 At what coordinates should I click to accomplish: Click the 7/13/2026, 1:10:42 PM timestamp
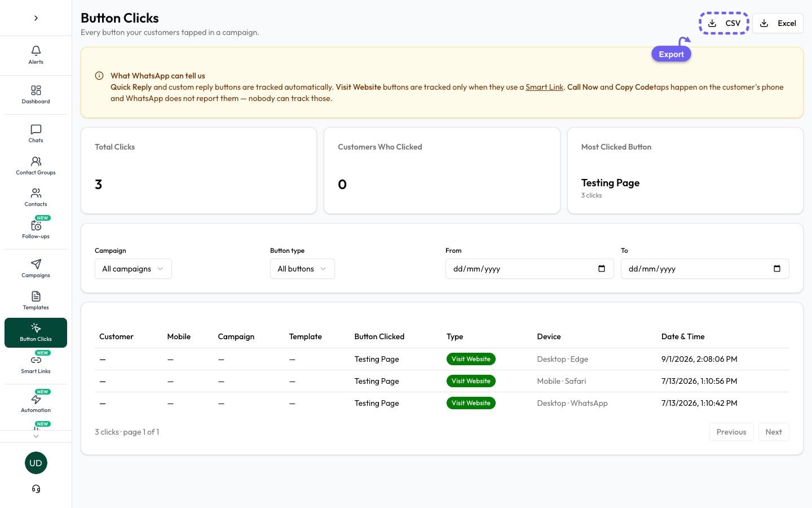tap(699, 403)
